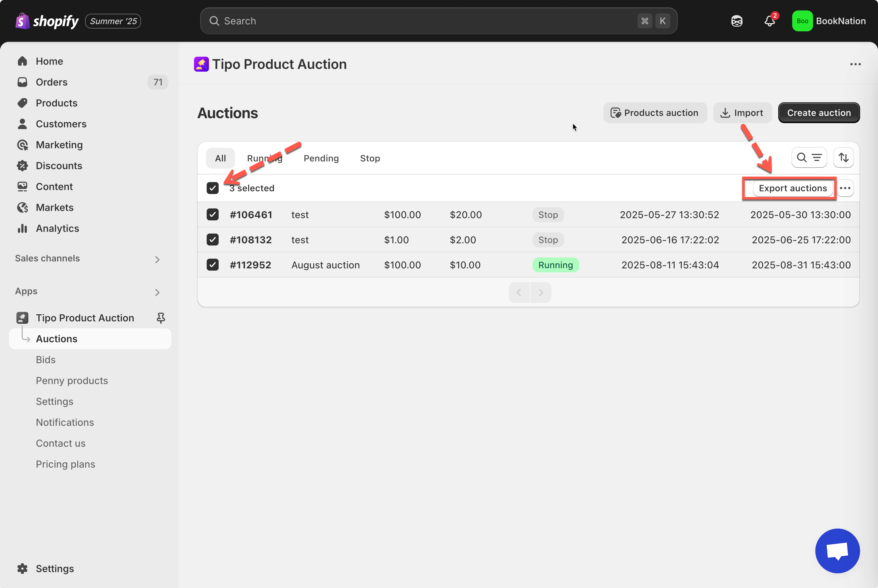Viewport: 878px width, 588px height.
Task: Click the Create auction button
Action: click(819, 112)
